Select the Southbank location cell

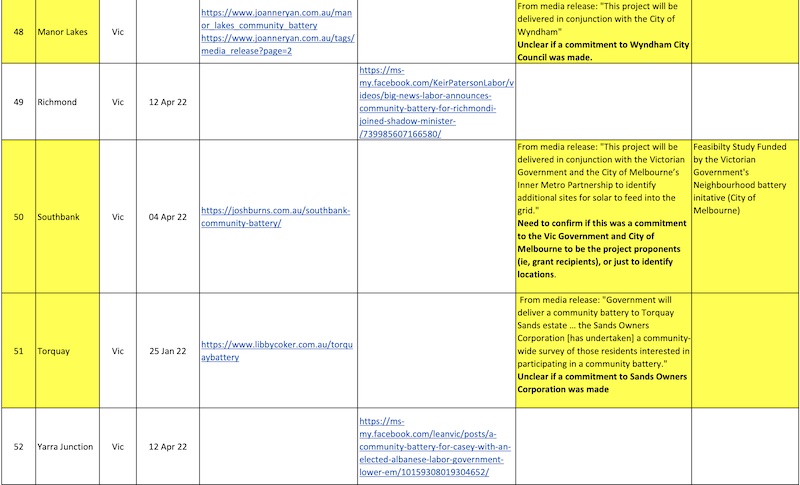[59, 216]
